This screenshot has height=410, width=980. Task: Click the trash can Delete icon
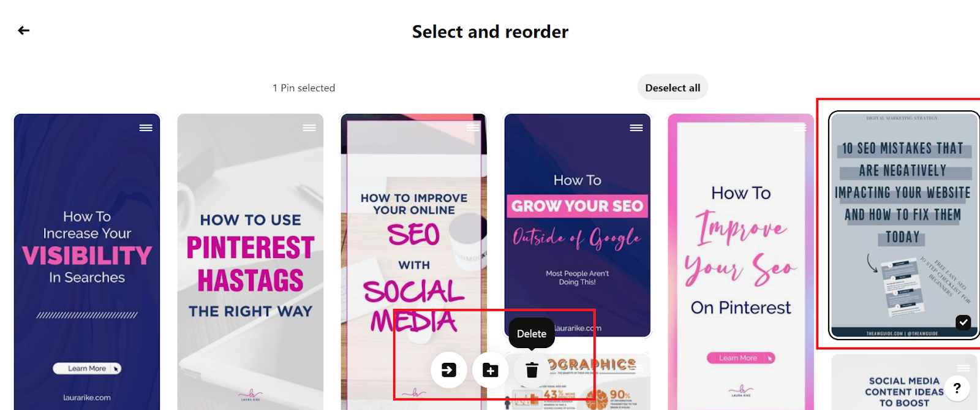(x=532, y=370)
